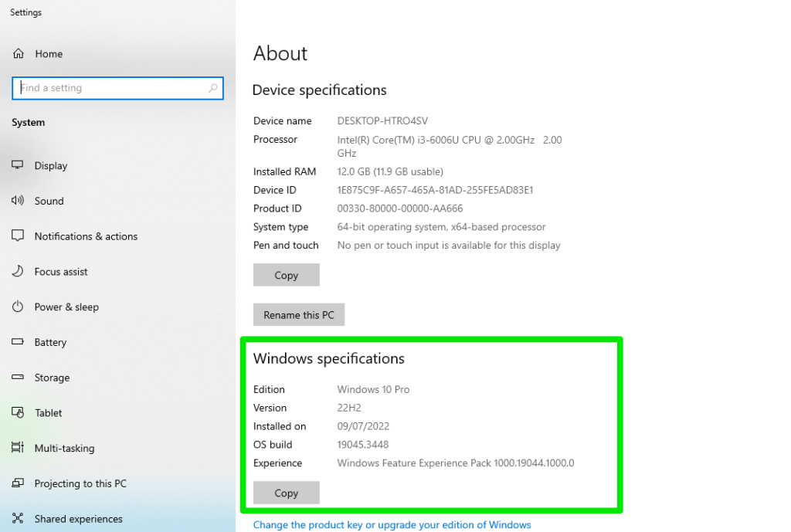Open Power & sleep settings icon
The image size is (791, 532).
[x=19, y=307]
